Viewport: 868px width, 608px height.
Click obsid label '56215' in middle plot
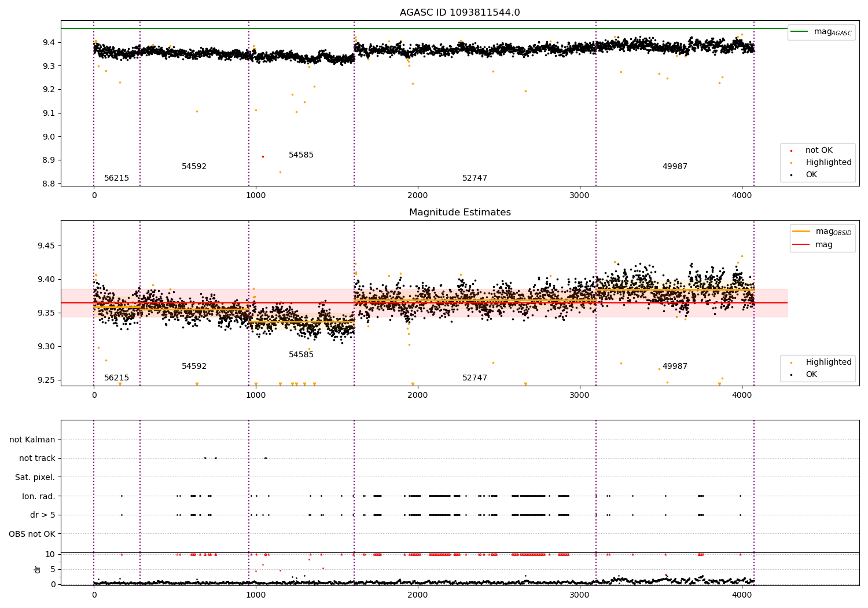117,378
